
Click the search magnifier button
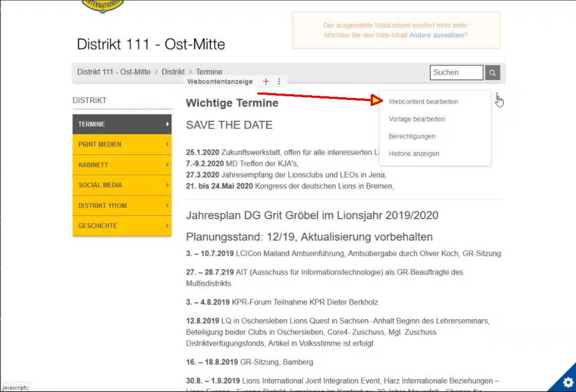click(492, 73)
